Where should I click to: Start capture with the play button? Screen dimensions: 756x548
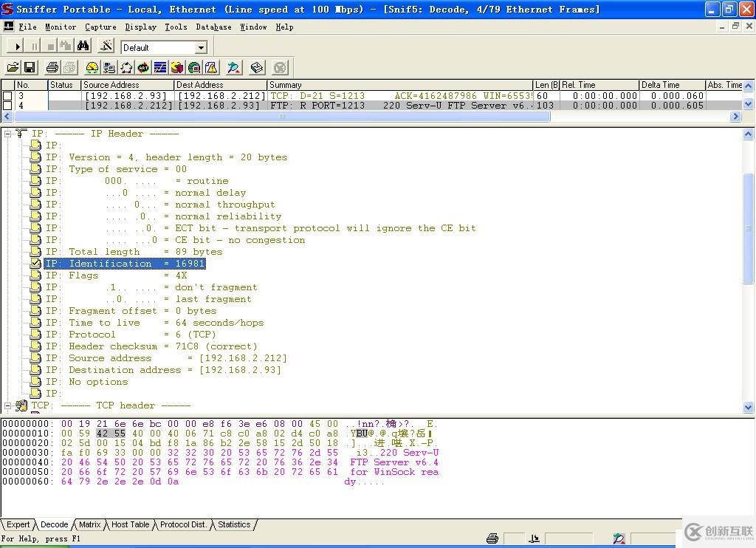point(18,47)
